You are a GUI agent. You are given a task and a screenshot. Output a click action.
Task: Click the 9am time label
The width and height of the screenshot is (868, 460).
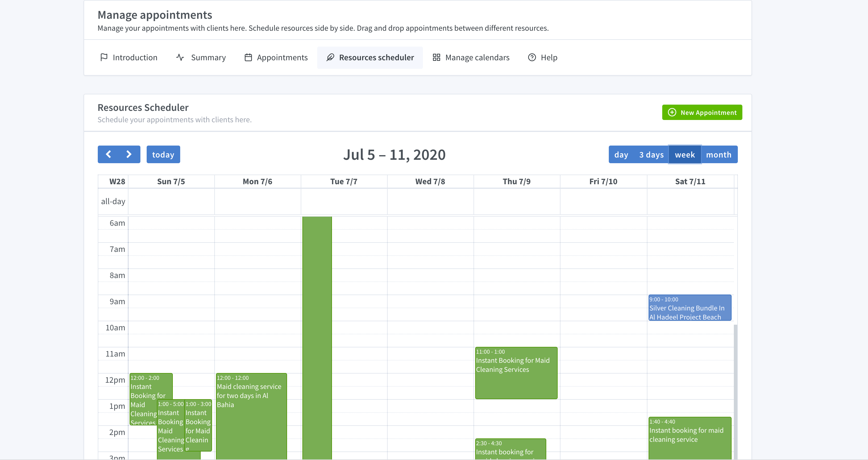tap(117, 301)
